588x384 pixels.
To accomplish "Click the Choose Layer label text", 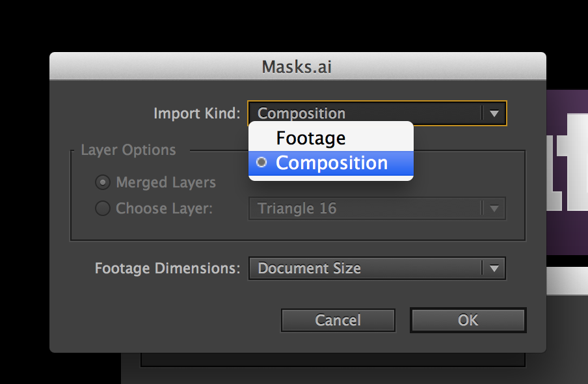I will [165, 208].
